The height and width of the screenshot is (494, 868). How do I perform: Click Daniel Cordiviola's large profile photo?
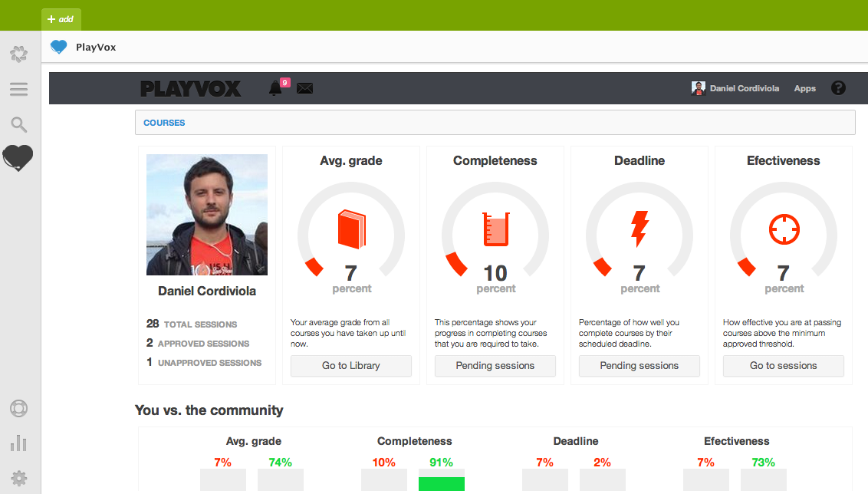207,215
